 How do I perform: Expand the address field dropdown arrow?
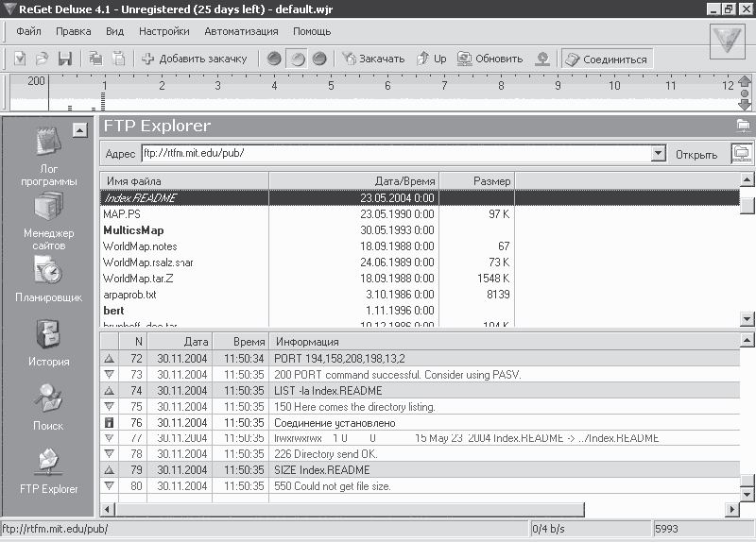(659, 153)
